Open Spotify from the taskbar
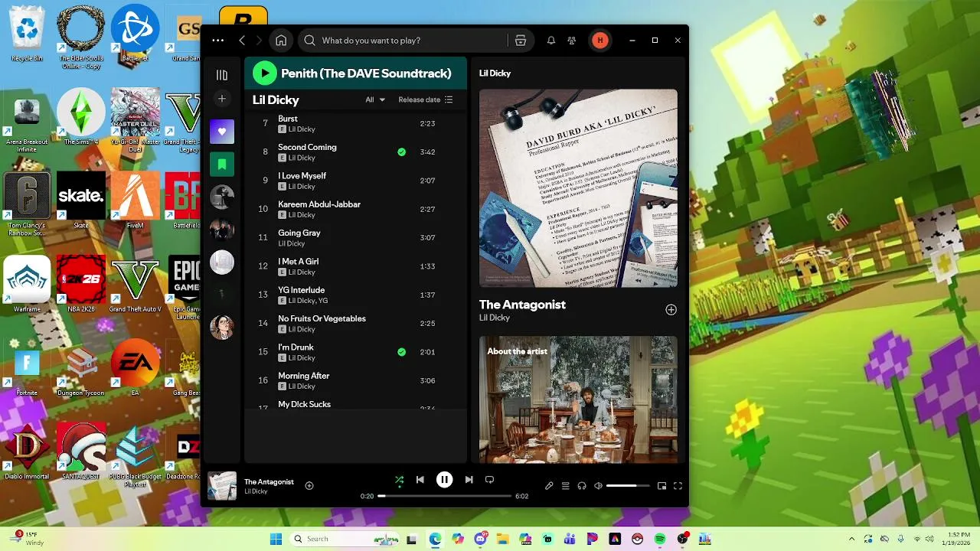Image resolution: width=980 pixels, height=551 pixels. [x=660, y=539]
